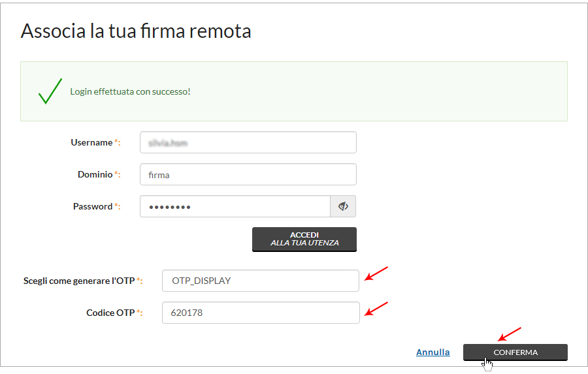Click the Login effettuata con successo message
588x374 pixels.
tap(130, 91)
